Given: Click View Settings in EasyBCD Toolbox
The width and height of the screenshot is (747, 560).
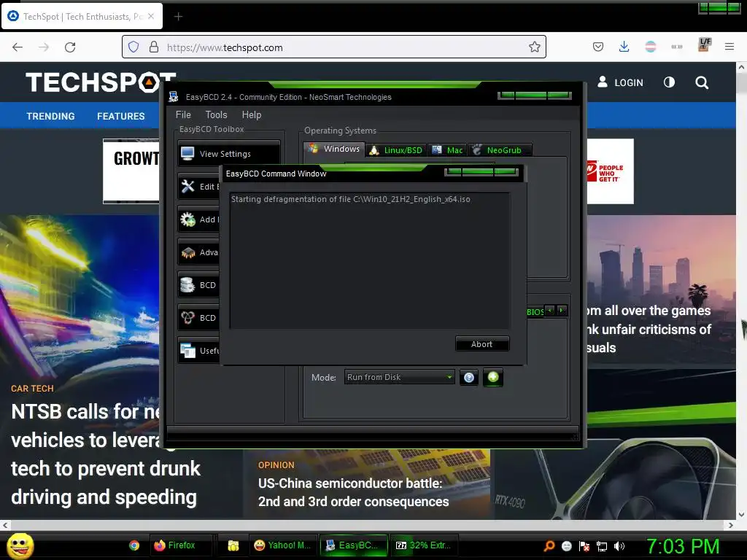Looking at the screenshot, I should click(x=228, y=153).
